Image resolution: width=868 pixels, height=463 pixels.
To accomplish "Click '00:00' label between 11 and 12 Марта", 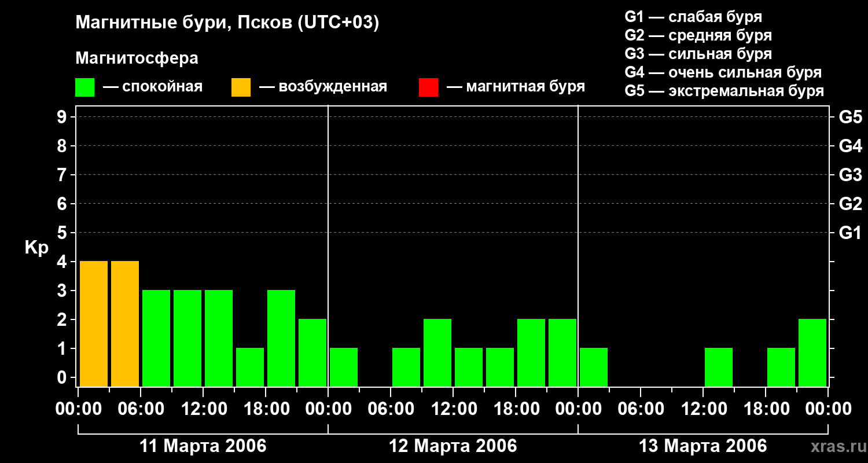I will click(x=328, y=409).
